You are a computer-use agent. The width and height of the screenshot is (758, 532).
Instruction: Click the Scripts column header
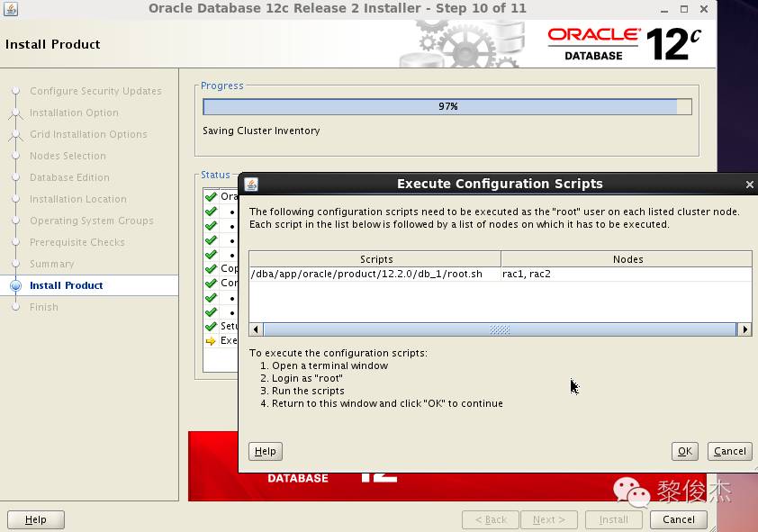coord(375,259)
